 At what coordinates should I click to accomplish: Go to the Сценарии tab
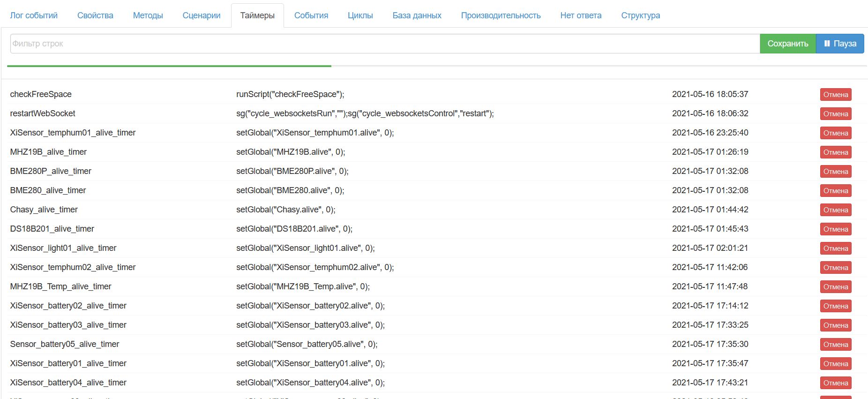tap(202, 15)
